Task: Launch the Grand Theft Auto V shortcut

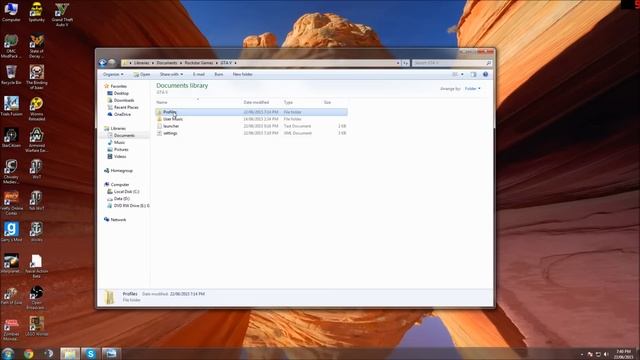Action: pyautogui.click(x=62, y=14)
